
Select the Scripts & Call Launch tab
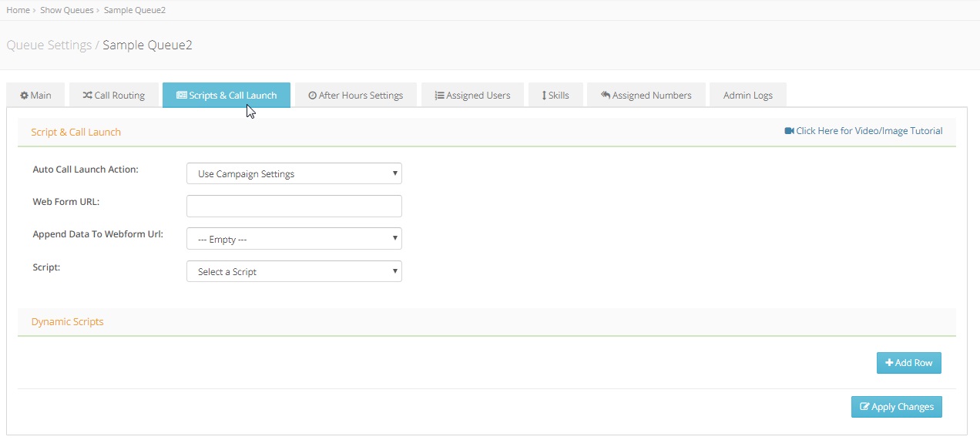point(226,96)
